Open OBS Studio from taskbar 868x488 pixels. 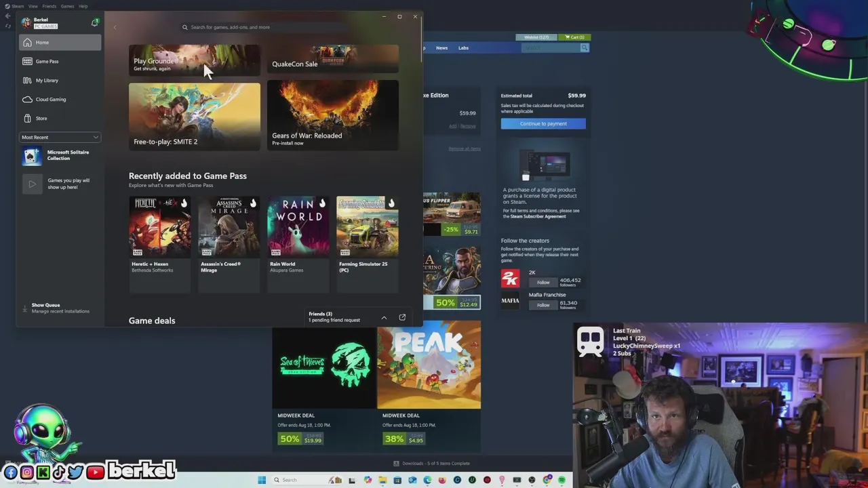pyautogui.click(x=532, y=480)
